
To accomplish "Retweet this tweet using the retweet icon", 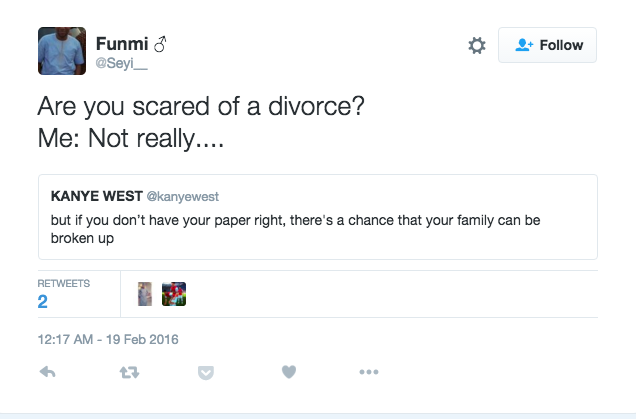I will click(x=127, y=372).
